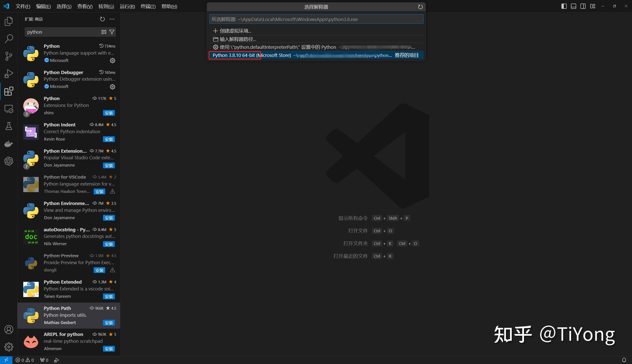Screen dimensions: 632x364
Task: Open the ChatGPT extension icon
Action: [x=9, y=161]
